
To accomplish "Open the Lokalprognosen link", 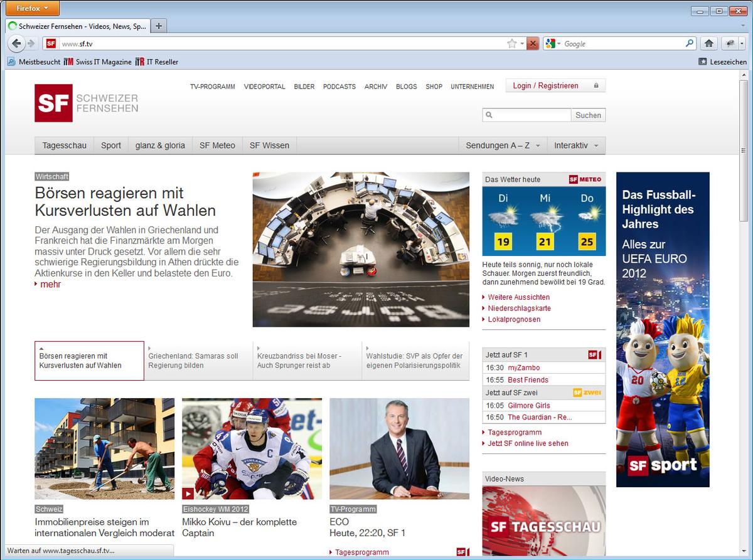I will [x=514, y=319].
